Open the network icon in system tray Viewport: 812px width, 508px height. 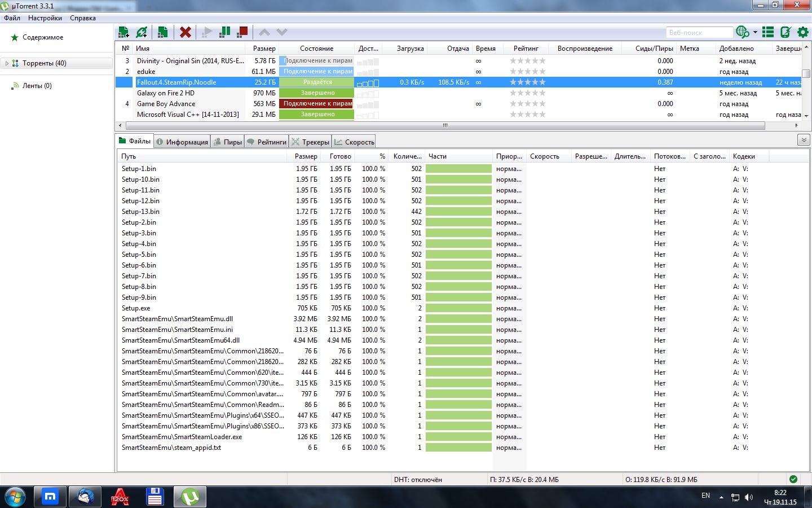(735, 497)
